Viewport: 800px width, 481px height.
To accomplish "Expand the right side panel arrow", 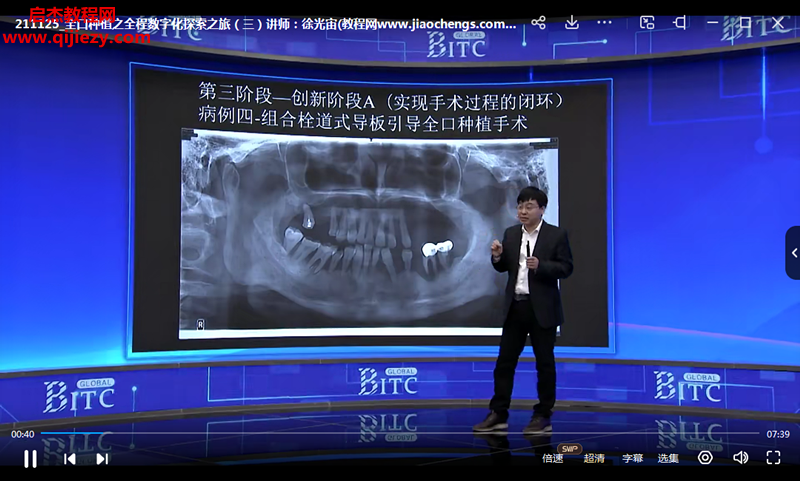I will click(793, 252).
